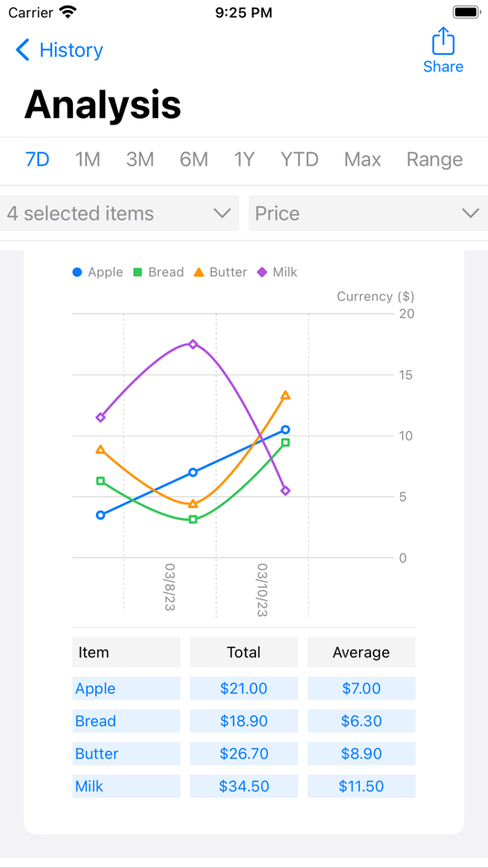The height and width of the screenshot is (868, 488).
Task: Tap the Apple row in table
Action: 244,688
